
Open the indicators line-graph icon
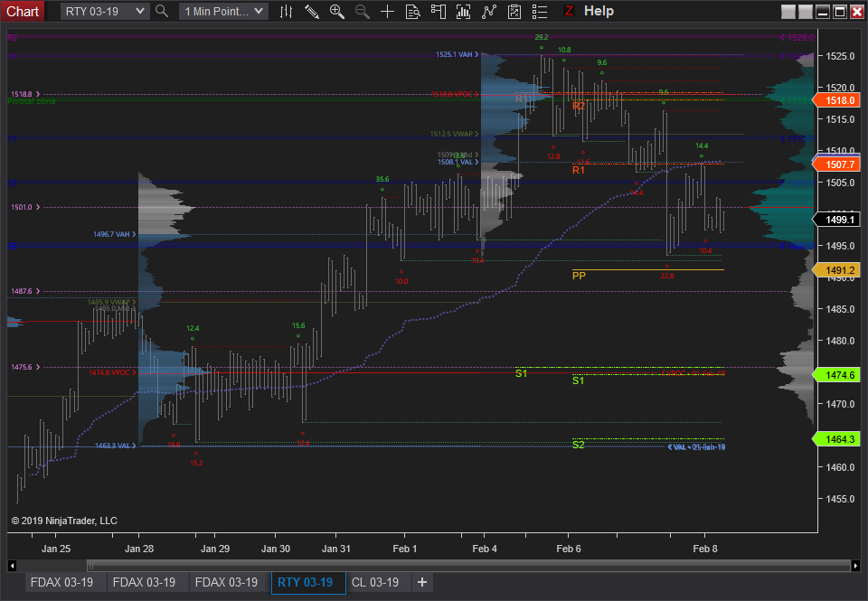(x=489, y=11)
